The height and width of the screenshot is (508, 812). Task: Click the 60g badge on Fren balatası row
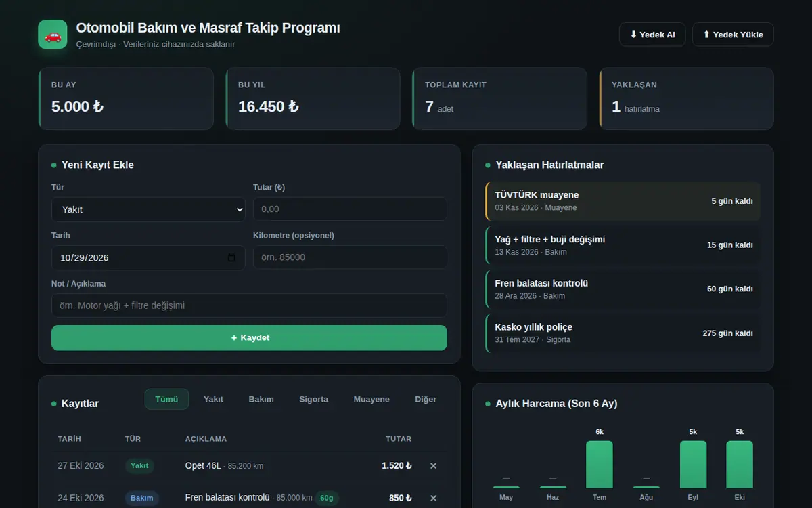pos(327,498)
